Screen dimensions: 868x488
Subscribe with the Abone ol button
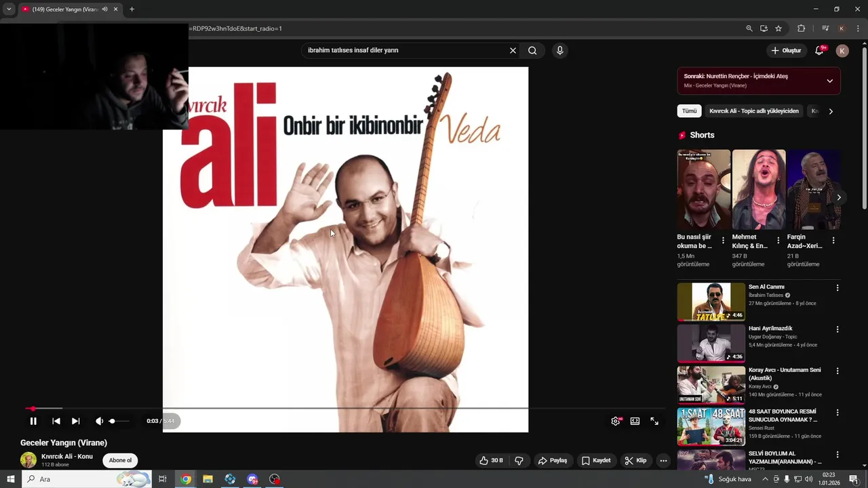[121, 461]
